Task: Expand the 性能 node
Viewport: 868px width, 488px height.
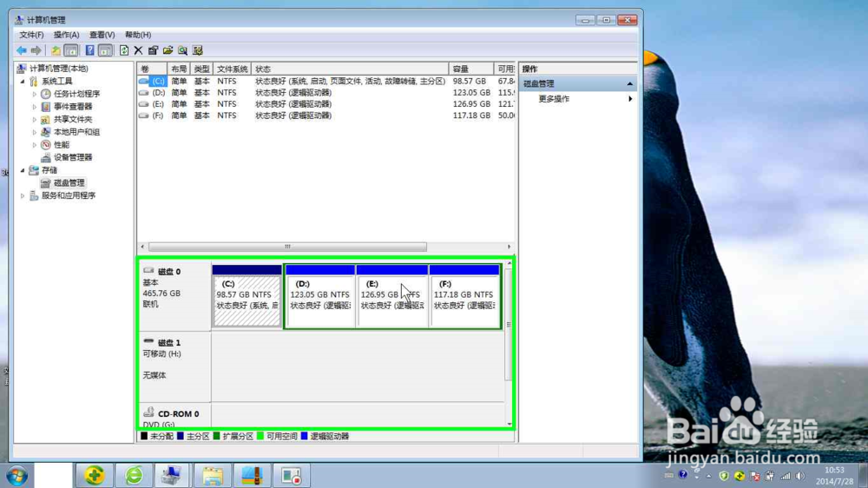Action: [35, 145]
